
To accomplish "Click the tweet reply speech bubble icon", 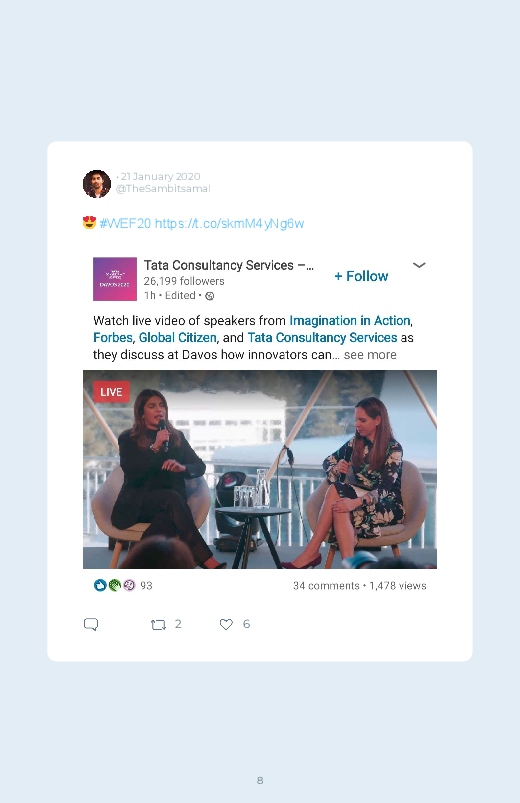I will click(x=91, y=624).
